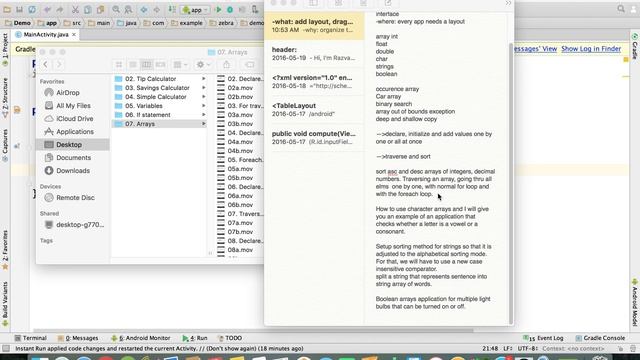640x360 pixels.
Task: Open the Finder action gear dropdown
Action: coord(203,64)
